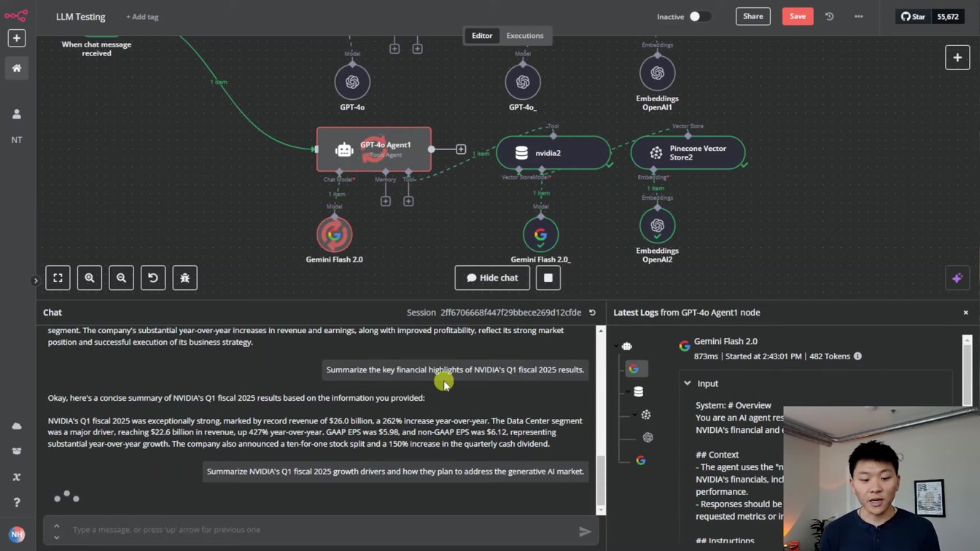Close the Latest Logs panel
The height and width of the screenshot is (551, 980).
click(x=965, y=313)
